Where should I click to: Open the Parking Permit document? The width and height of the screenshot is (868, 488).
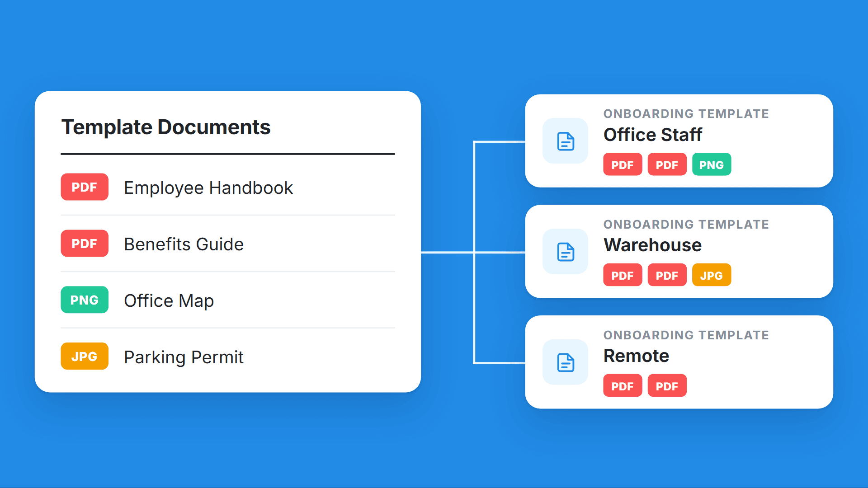click(184, 357)
